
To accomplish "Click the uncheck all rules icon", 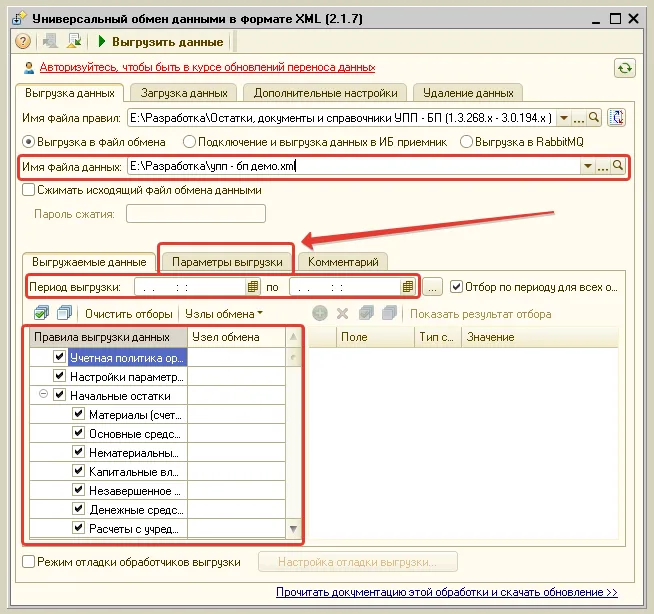I will (62, 314).
